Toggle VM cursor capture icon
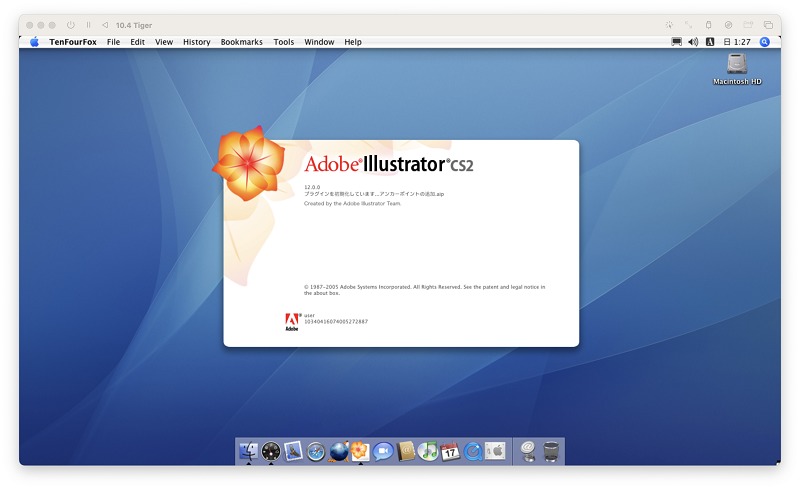The height and width of the screenshot is (489, 800). (669, 25)
